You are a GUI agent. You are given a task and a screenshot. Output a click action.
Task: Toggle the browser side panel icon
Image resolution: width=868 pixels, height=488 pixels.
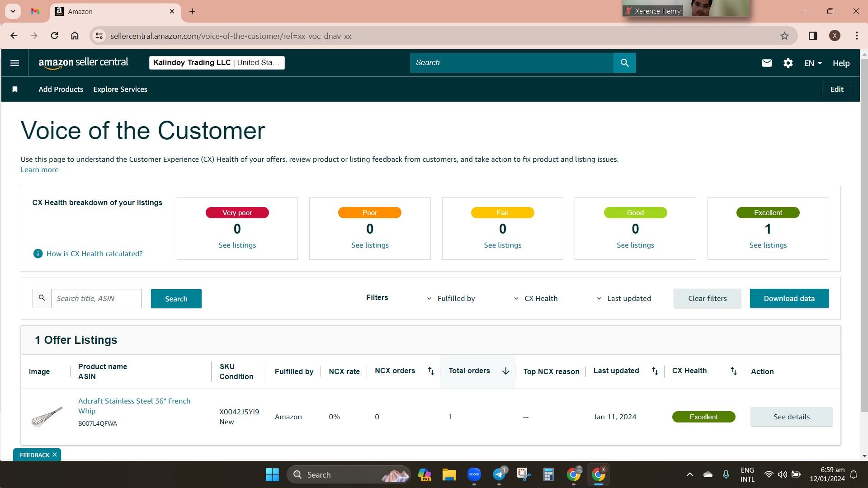tap(813, 36)
